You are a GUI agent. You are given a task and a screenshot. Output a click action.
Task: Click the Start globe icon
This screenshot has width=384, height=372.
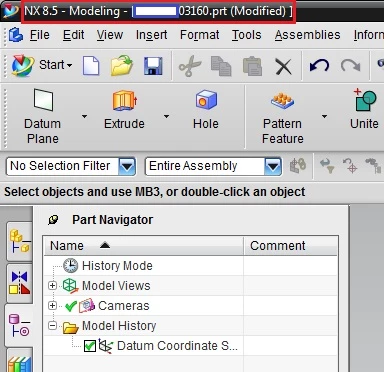pos(23,65)
